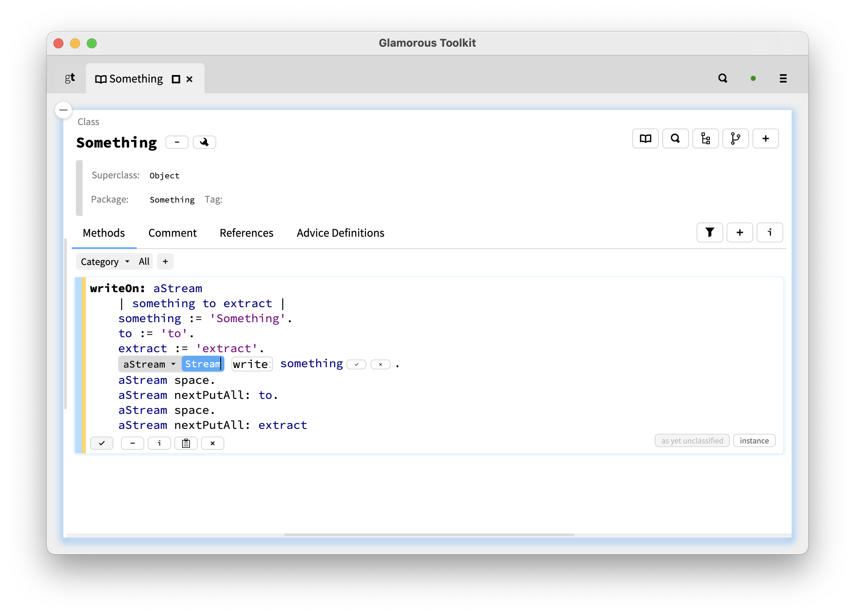Open the version control branch icon
This screenshot has height=616, width=855.
click(x=736, y=138)
